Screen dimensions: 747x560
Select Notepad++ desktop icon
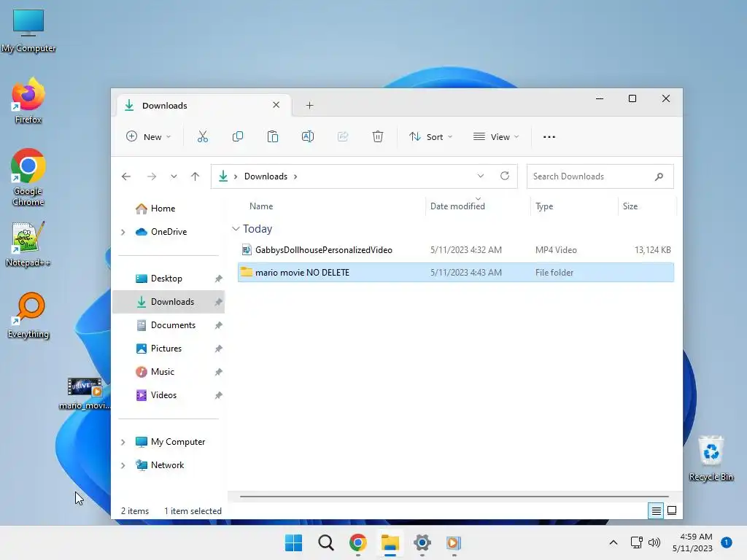coord(28,244)
